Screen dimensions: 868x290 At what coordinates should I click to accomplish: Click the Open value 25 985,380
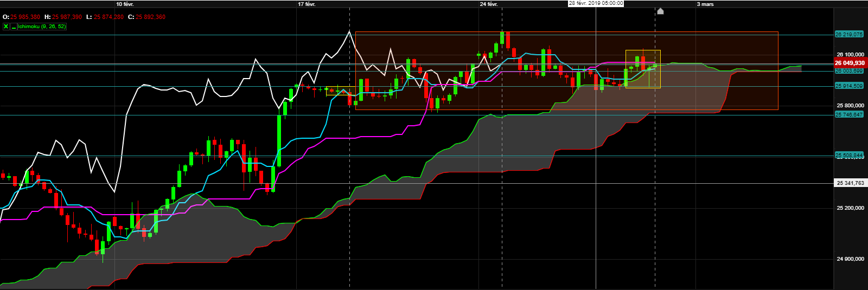tap(25, 17)
